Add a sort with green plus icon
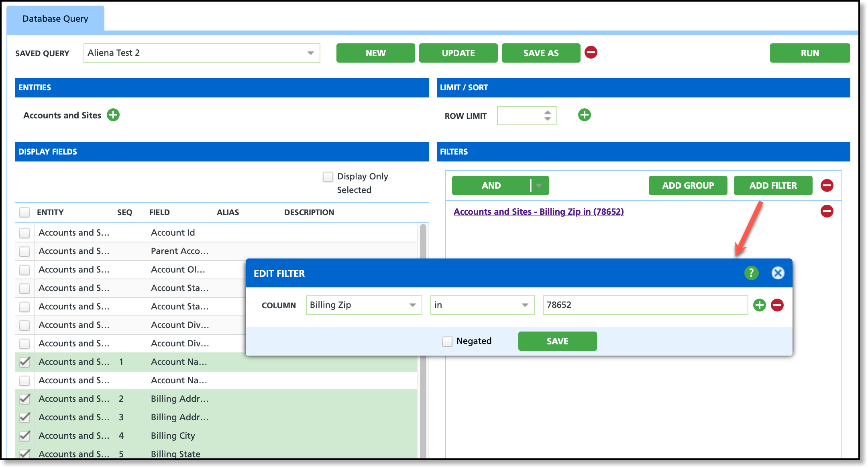 coord(584,115)
